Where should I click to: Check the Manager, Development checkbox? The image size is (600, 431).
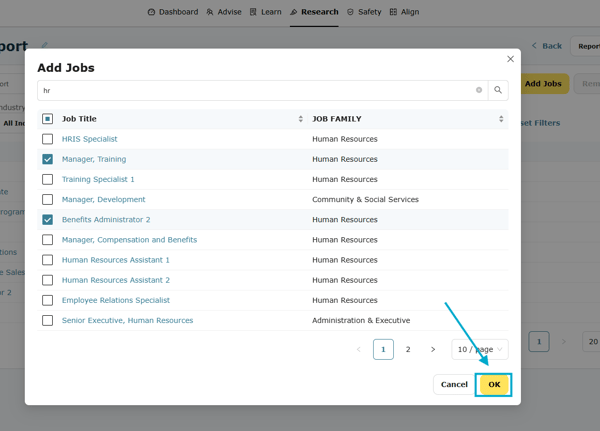[x=47, y=199]
